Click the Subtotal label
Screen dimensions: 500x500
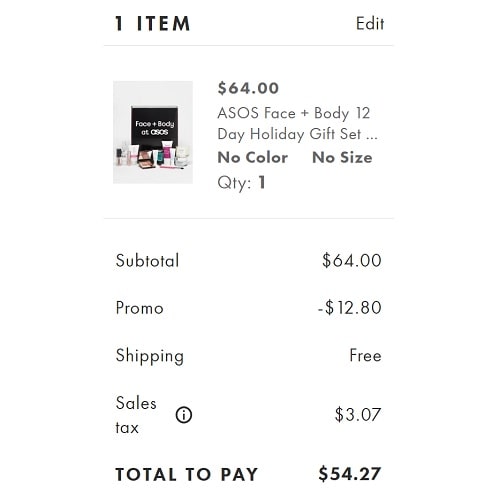coord(147,260)
